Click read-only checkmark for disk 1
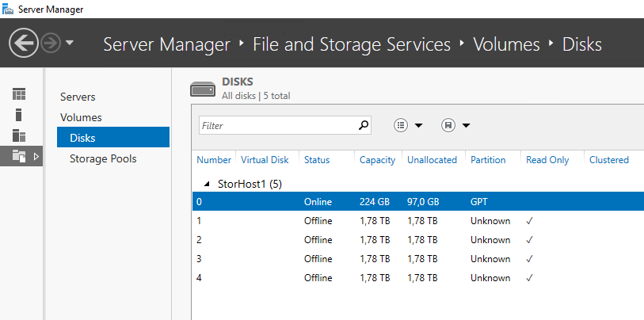 [x=529, y=221]
